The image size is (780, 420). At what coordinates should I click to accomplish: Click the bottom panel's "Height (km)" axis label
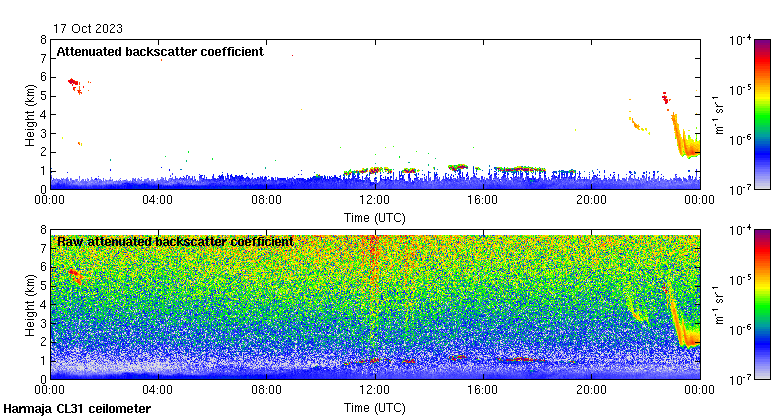30,305
